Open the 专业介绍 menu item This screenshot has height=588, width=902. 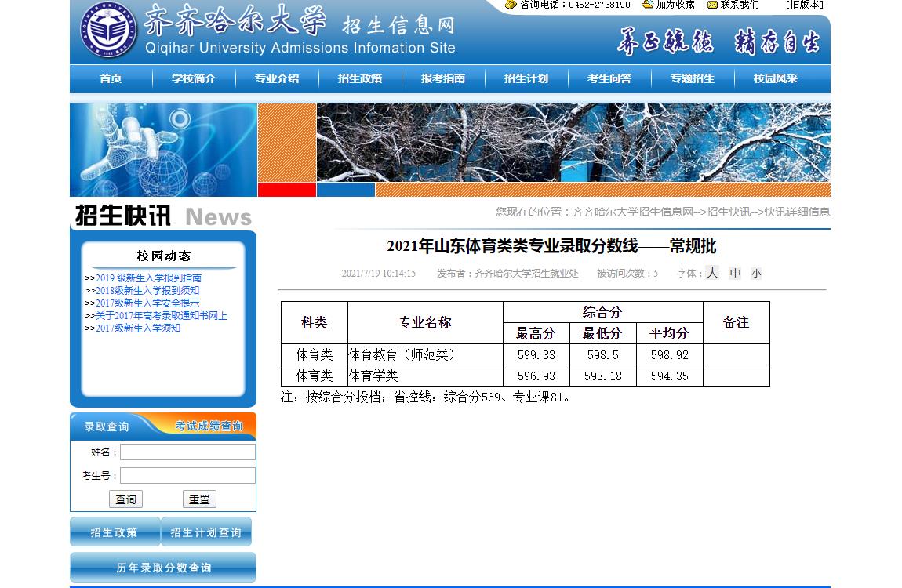tap(277, 78)
